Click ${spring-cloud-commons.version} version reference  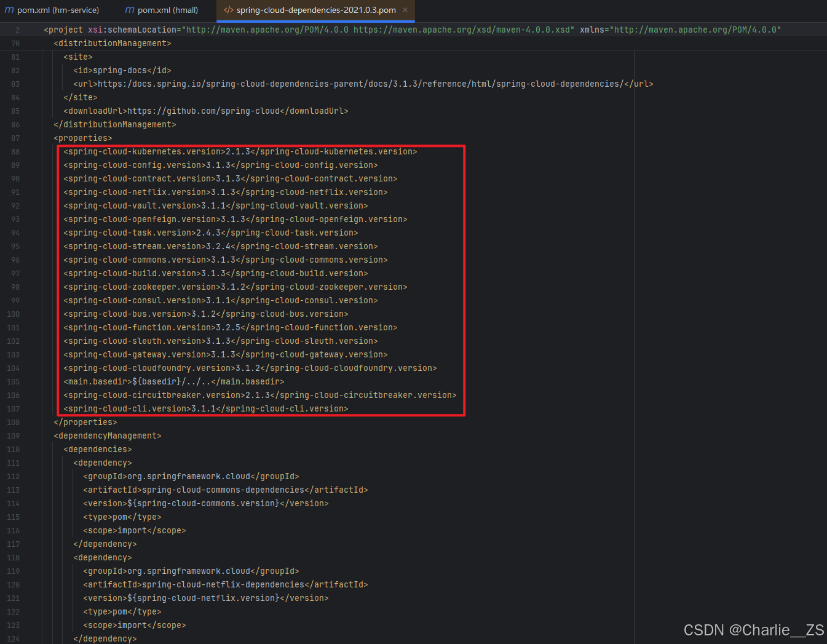[204, 503]
